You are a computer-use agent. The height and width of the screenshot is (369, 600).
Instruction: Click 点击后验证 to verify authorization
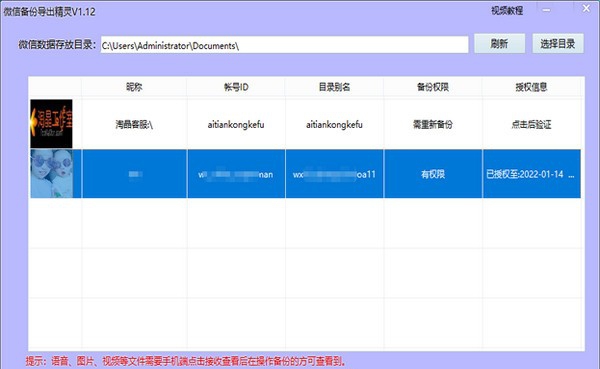pyautogui.click(x=531, y=124)
